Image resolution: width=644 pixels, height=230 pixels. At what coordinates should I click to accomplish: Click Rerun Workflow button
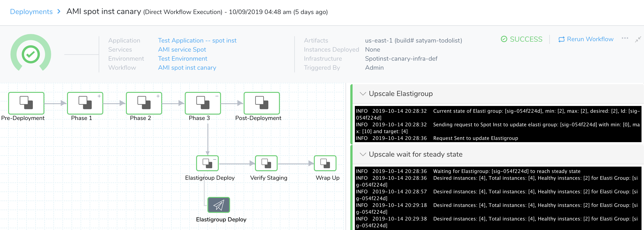[x=586, y=39]
